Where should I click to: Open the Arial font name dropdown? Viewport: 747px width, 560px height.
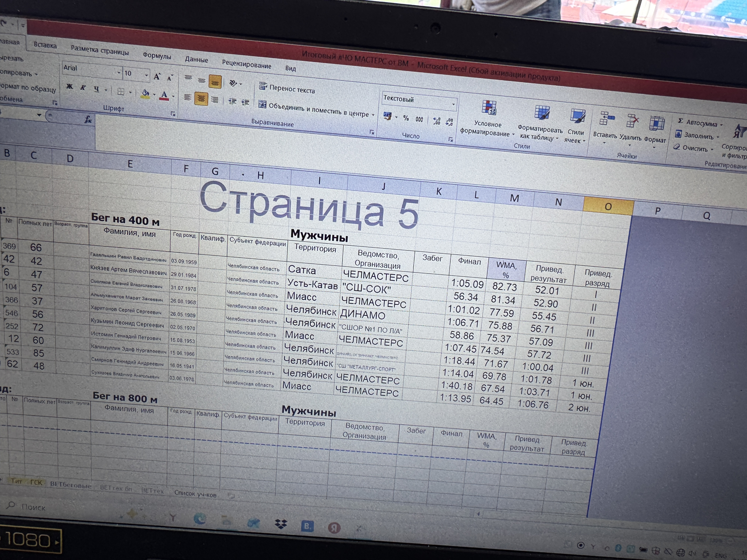click(x=119, y=73)
